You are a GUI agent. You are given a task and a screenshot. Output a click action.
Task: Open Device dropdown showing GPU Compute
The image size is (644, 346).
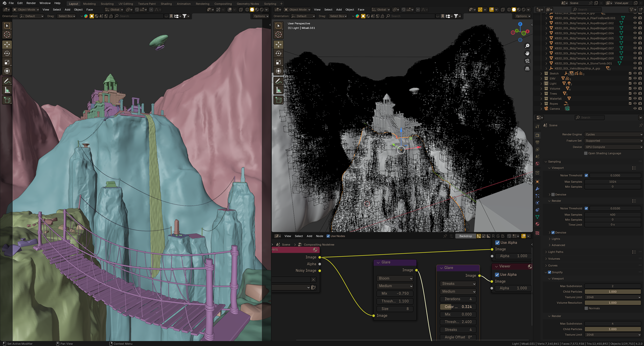[613, 147]
